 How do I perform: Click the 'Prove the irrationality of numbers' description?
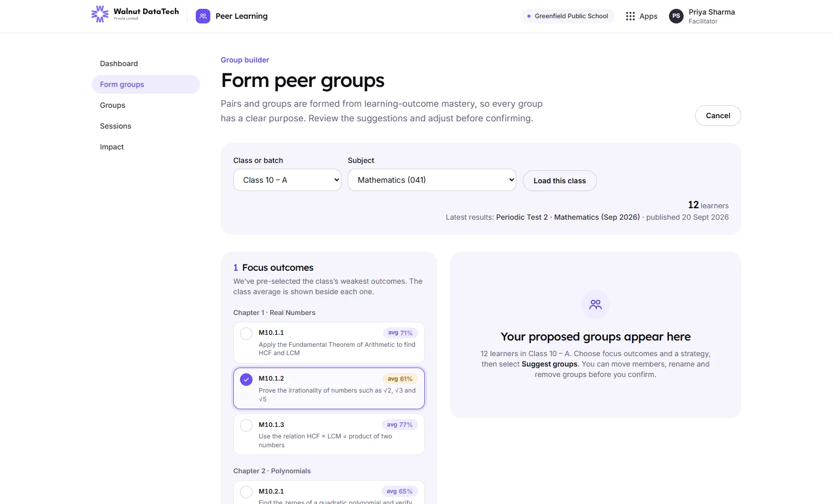tap(337, 395)
